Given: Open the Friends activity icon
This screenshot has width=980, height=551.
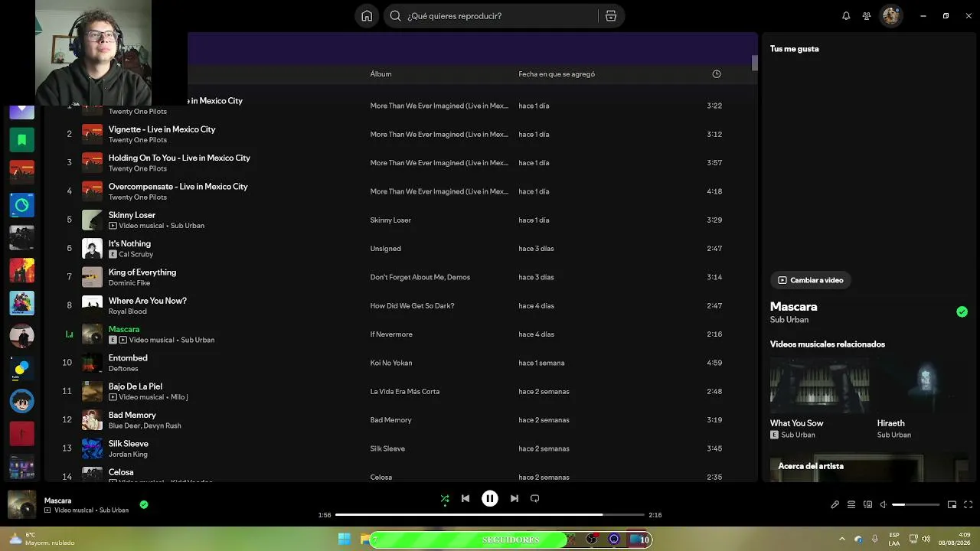Looking at the screenshot, I should pyautogui.click(x=867, y=16).
